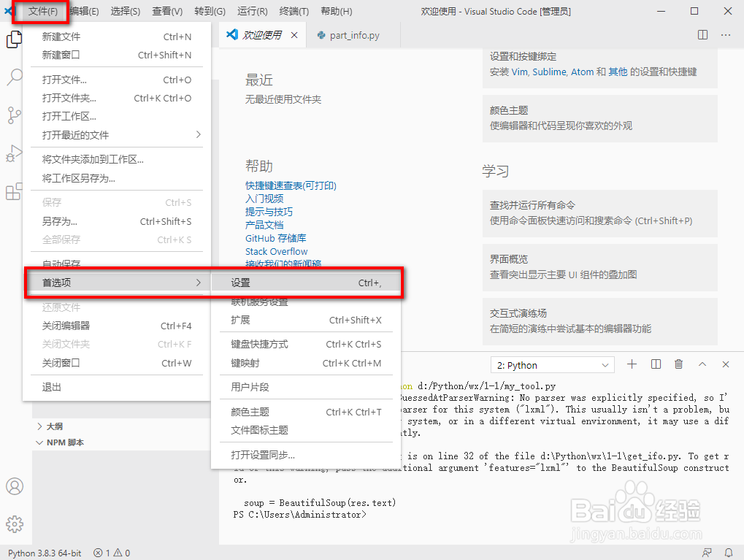Select 颜色主题 in the preferences submenu

click(306, 412)
